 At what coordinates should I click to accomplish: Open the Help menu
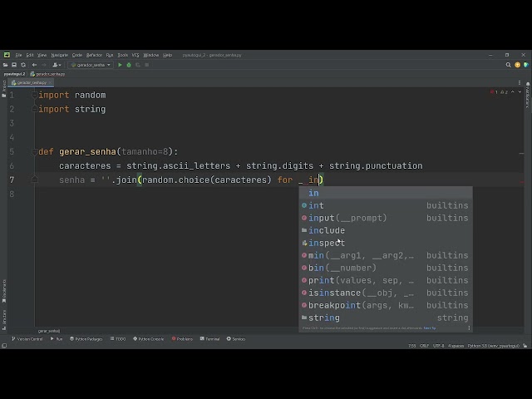[168, 55]
